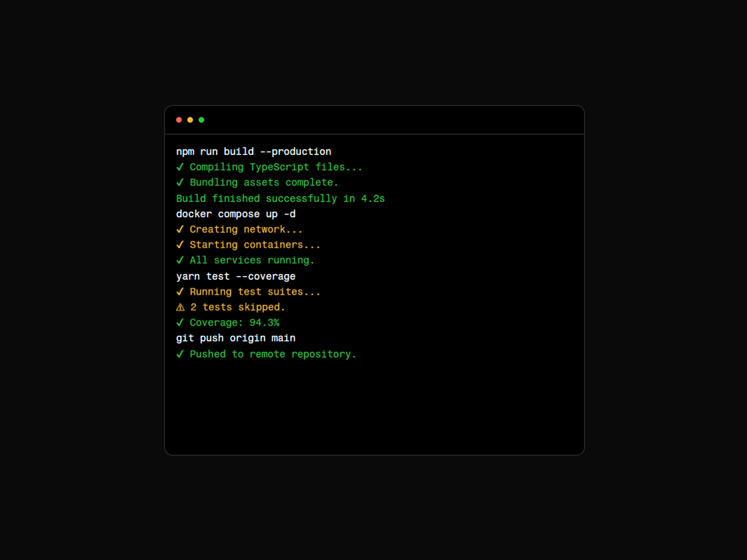Select the warning triangle before 2 tests skipped

click(180, 307)
